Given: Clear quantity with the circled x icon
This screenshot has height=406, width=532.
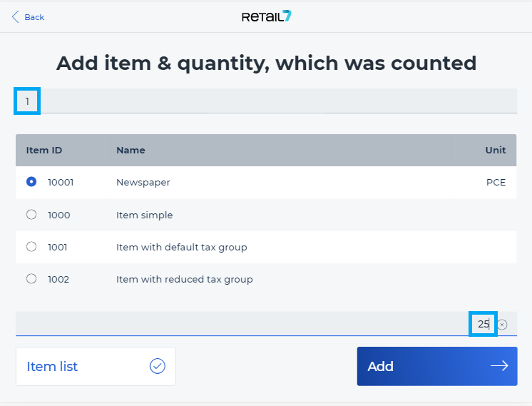Looking at the screenshot, I should pyautogui.click(x=503, y=325).
